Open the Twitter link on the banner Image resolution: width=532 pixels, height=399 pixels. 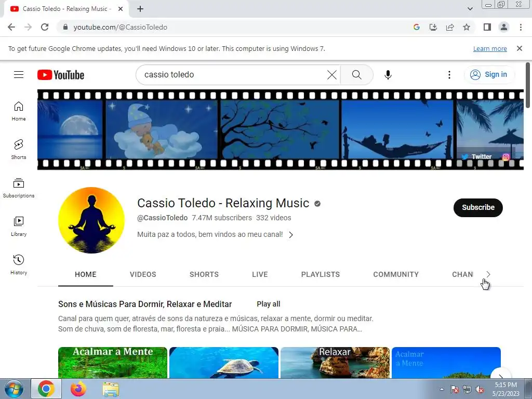(x=477, y=157)
